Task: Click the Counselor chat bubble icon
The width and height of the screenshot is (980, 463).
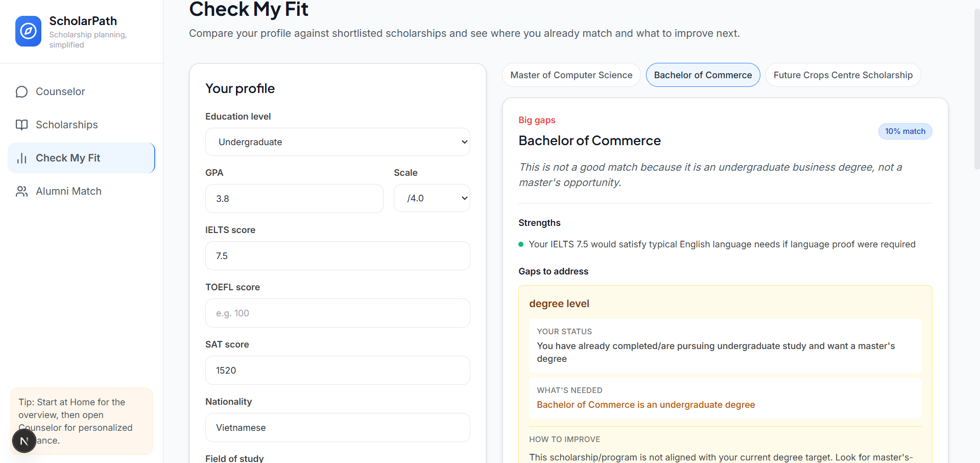Action: 21,92
